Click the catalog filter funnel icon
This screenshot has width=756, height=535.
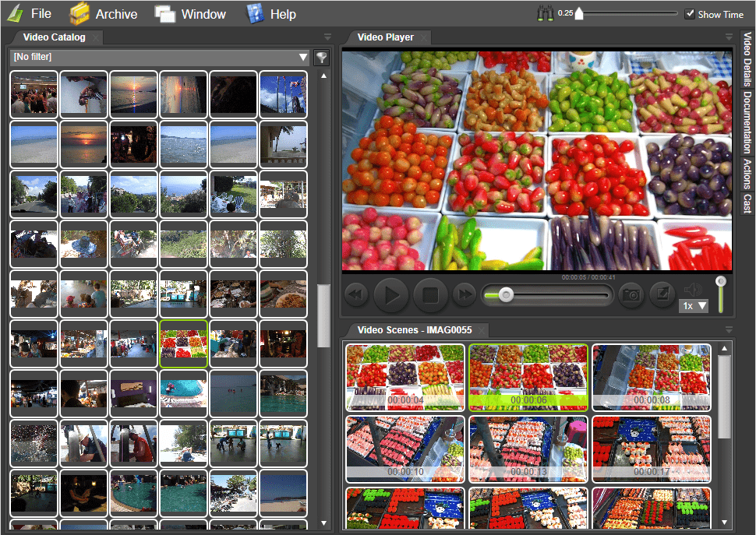tap(321, 58)
